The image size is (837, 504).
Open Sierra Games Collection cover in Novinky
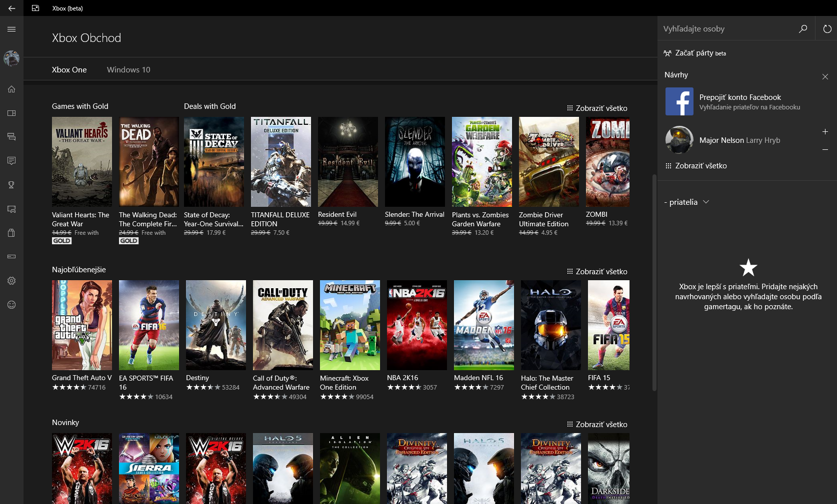149,469
